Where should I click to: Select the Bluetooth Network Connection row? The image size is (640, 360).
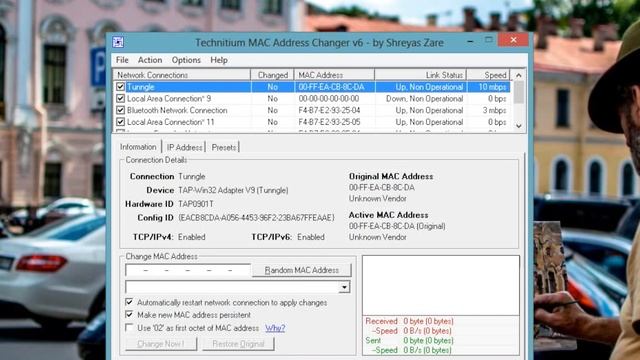[x=312, y=110]
